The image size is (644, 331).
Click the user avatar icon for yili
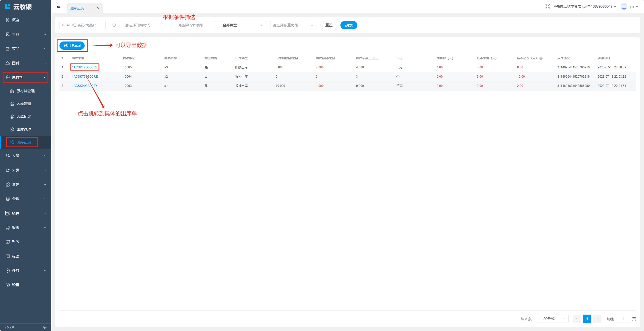(x=624, y=6)
